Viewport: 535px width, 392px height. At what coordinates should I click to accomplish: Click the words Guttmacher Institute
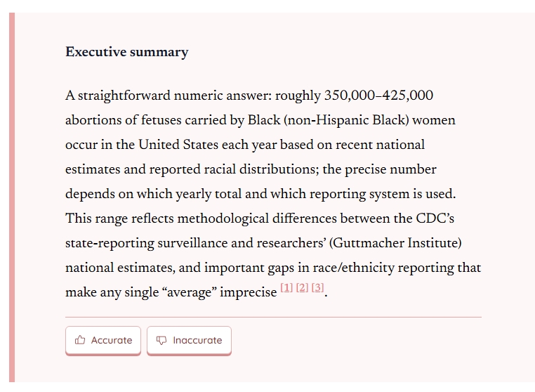coord(395,243)
